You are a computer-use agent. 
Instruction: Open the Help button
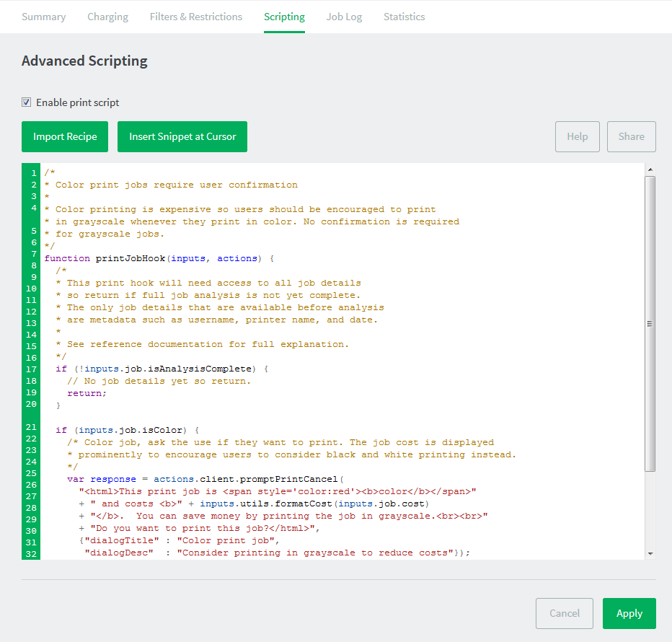pos(578,136)
